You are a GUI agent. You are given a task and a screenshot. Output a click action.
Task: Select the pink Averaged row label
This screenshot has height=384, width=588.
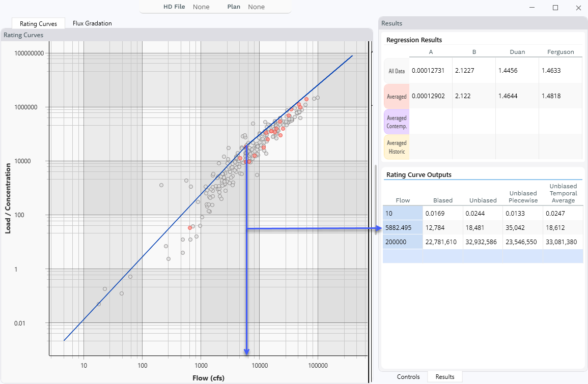click(x=397, y=97)
